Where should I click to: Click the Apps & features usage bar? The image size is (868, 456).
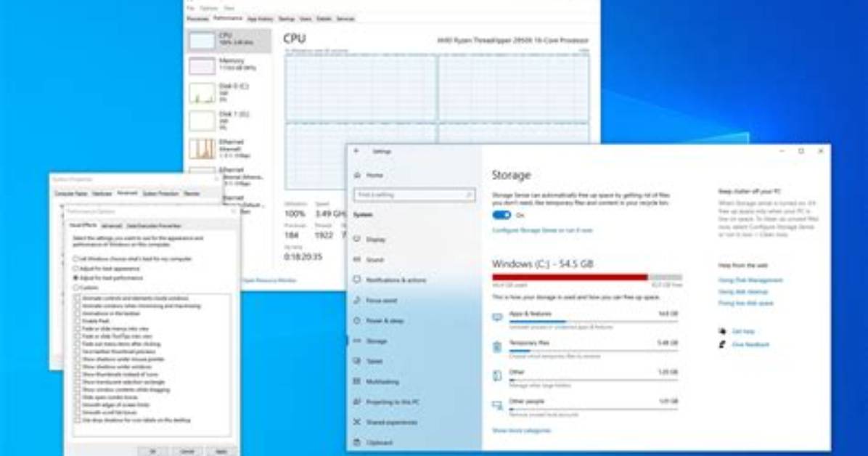[594, 322]
